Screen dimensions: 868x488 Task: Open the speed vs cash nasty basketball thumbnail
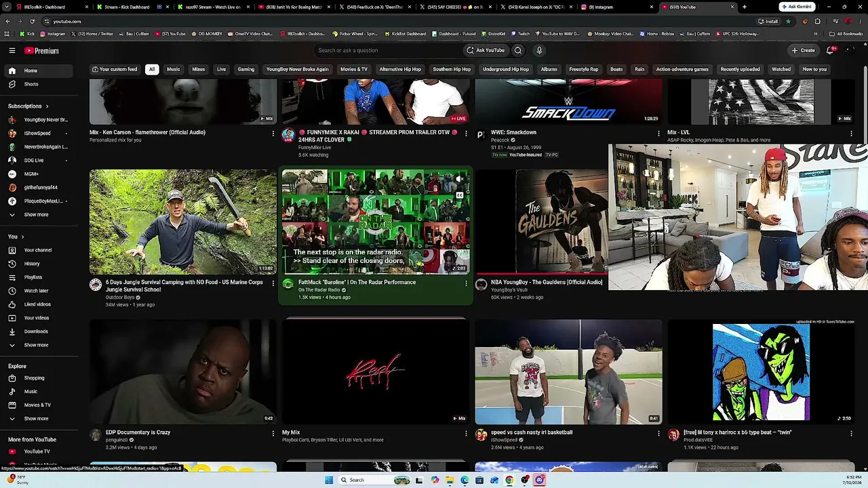point(568,372)
